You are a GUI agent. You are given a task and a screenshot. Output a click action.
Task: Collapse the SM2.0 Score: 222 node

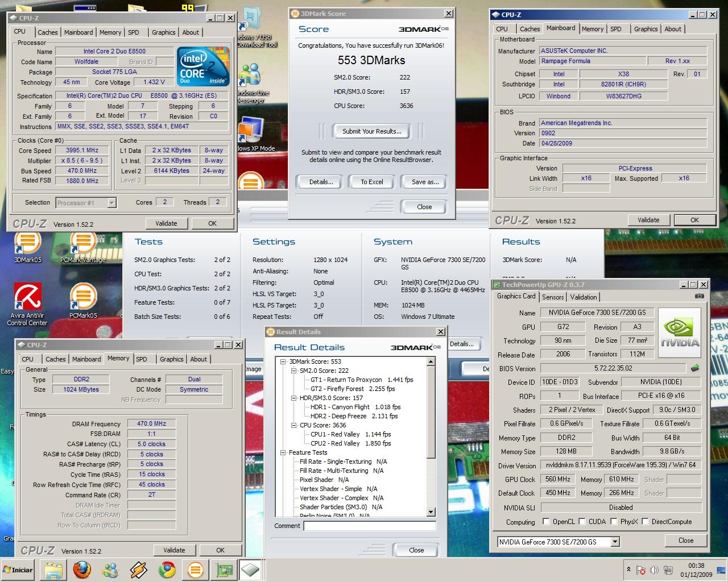[x=293, y=371]
